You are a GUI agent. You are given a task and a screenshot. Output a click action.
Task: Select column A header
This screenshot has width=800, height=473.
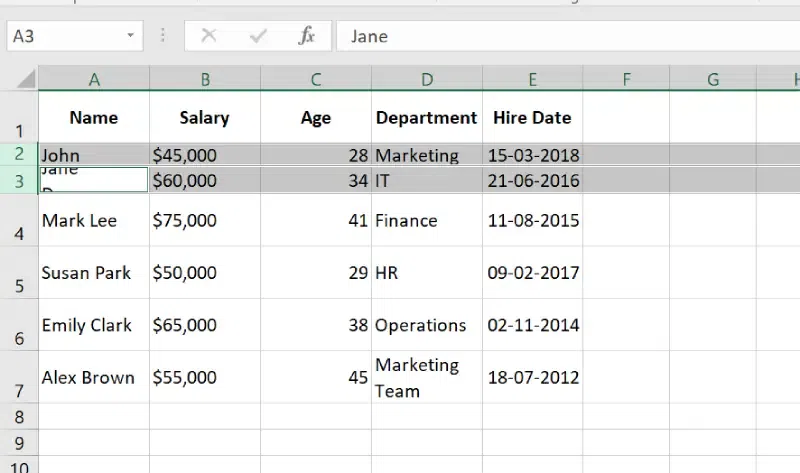click(x=94, y=79)
